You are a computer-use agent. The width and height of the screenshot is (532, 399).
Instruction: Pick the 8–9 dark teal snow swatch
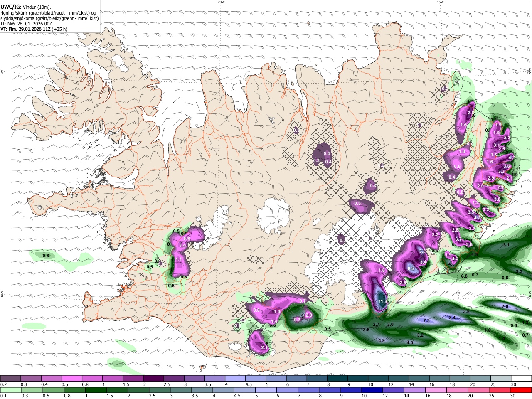click(337, 378)
